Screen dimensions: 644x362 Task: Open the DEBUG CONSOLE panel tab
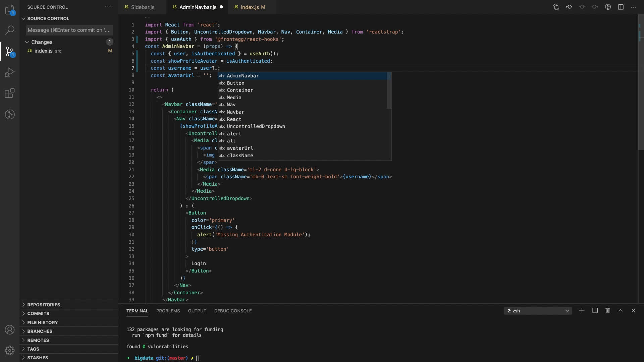click(233, 311)
